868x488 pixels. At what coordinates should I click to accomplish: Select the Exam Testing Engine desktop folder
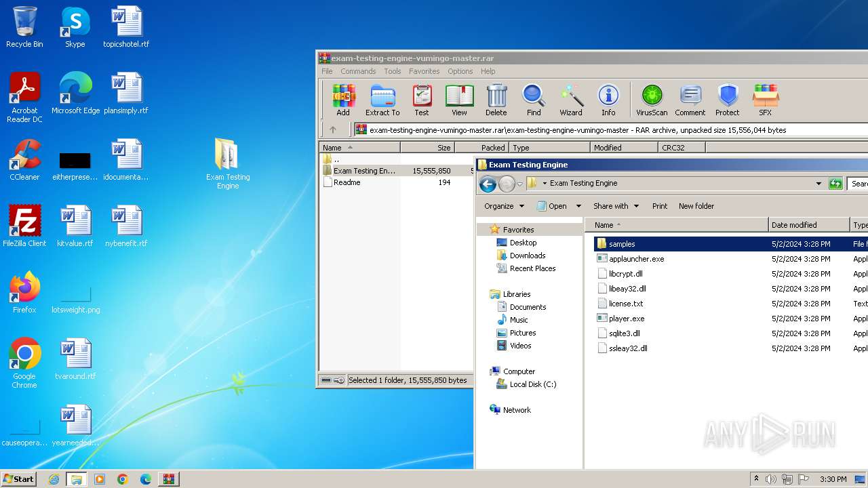(x=228, y=163)
